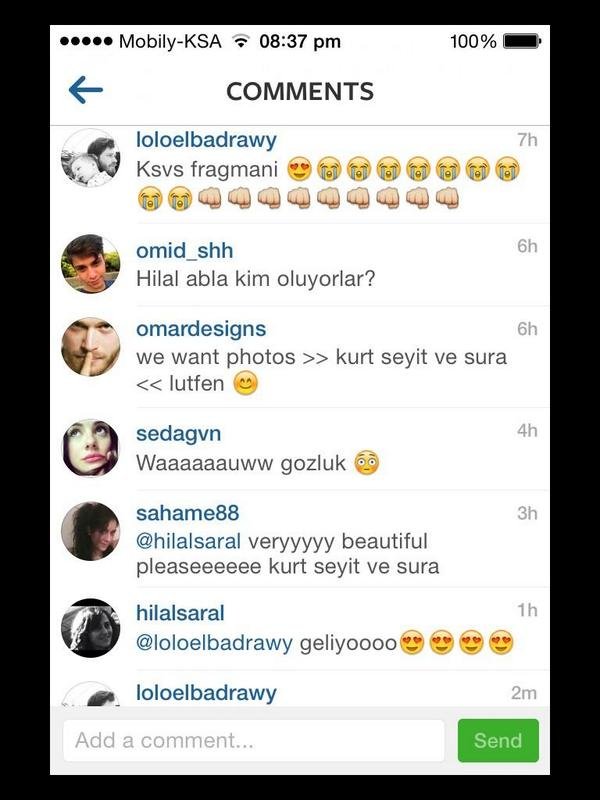Open the sahame88 username link
This screenshot has height=800, width=600.
(187, 513)
